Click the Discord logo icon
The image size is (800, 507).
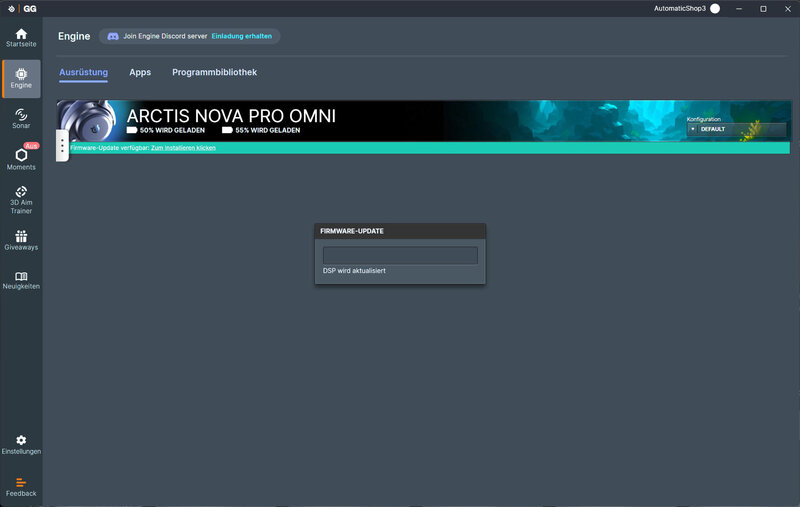pyautogui.click(x=113, y=36)
